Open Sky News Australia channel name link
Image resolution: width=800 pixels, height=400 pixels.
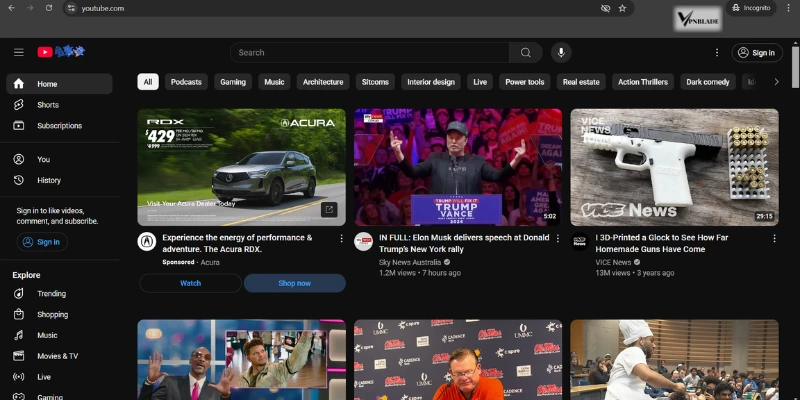(x=410, y=262)
